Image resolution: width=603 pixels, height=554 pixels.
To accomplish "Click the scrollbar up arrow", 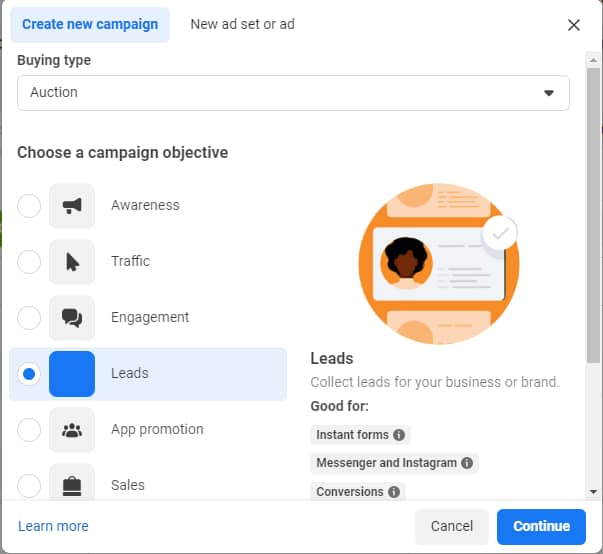I will 593,60.
